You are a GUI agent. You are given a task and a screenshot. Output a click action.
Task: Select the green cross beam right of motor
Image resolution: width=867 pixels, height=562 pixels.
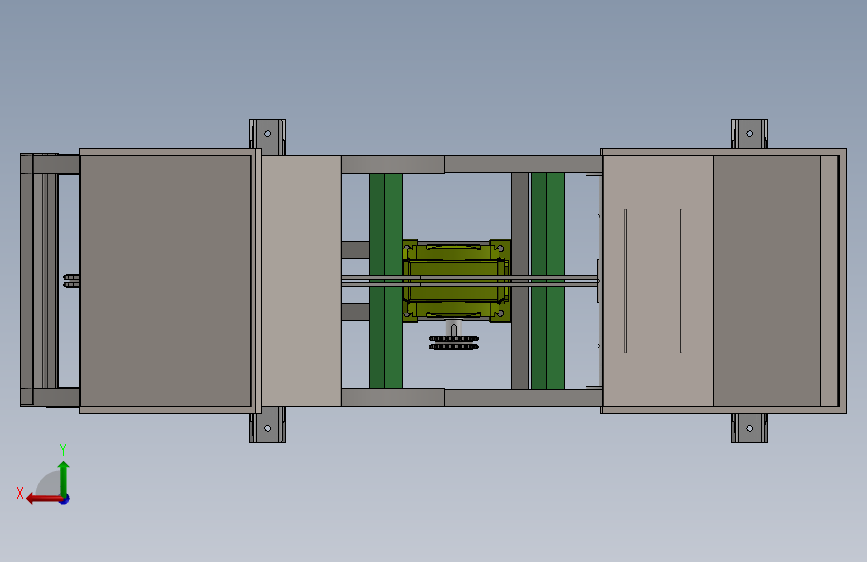[547, 281]
